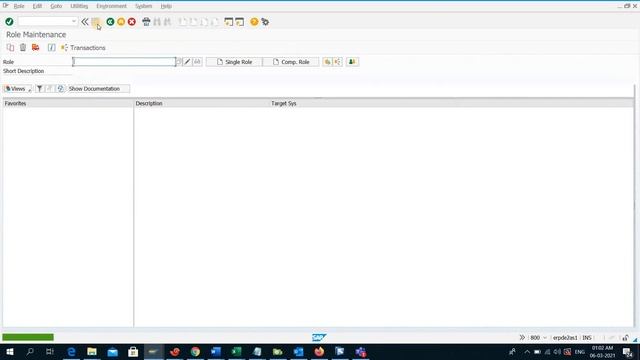This screenshot has width=640, height=360.
Task: Click the Find Next binoculars icon
Action: pyautogui.click(x=167, y=22)
